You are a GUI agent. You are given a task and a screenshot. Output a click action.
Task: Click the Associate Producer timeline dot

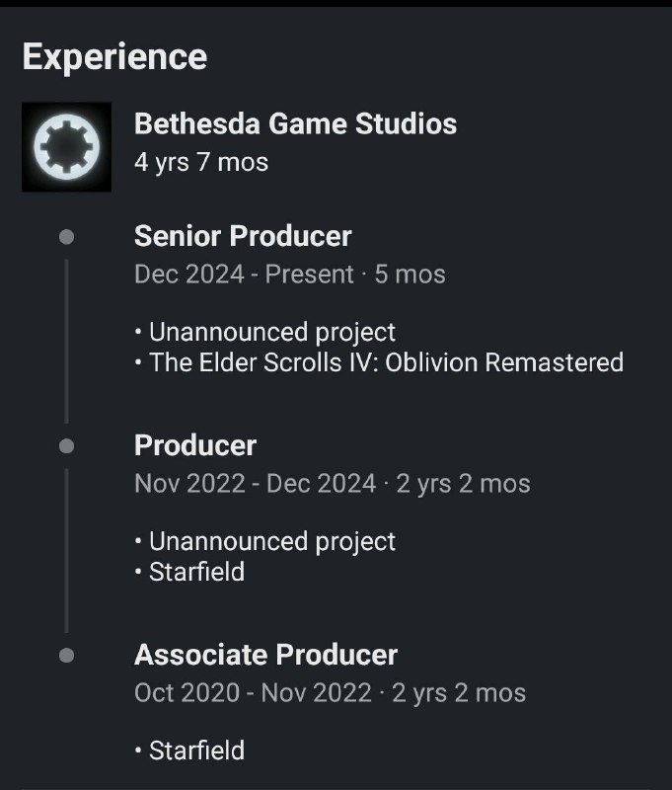point(66,656)
